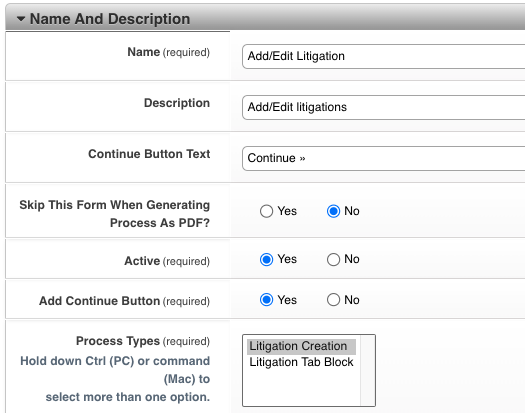This screenshot has width=525, height=413.
Task: Select Litigation Tab Block process type
Action: 301,362
